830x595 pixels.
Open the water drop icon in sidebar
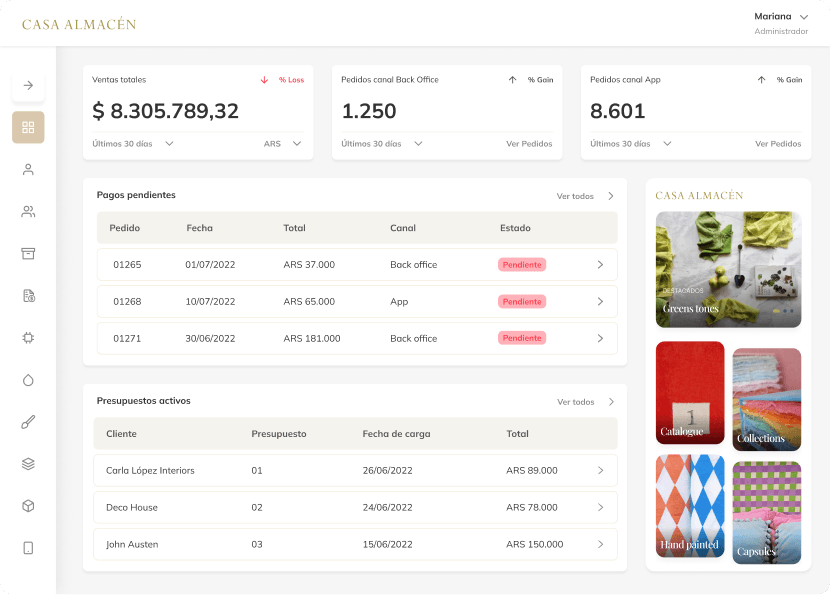pyautogui.click(x=28, y=380)
